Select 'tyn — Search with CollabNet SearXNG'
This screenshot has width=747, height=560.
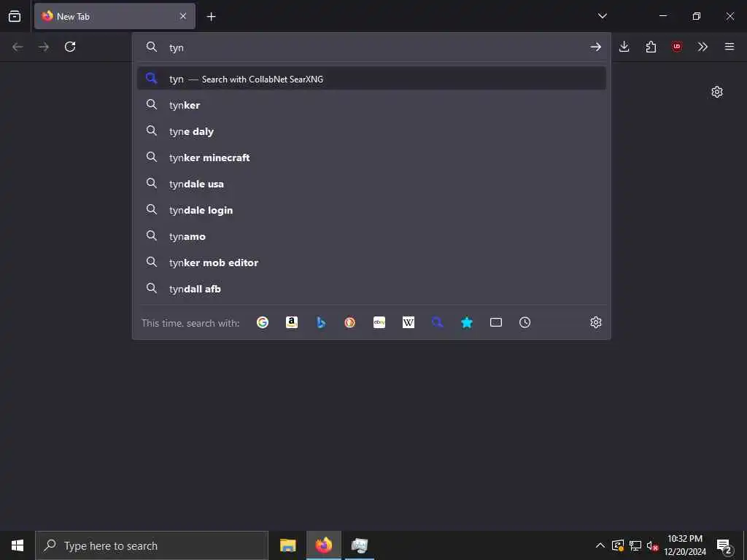coord(371,79)
